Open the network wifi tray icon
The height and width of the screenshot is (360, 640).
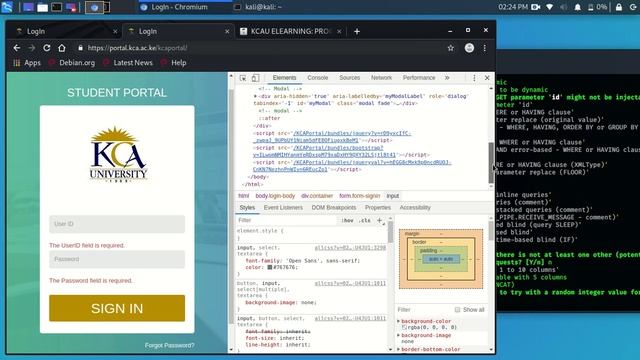(x=550, y=7)
